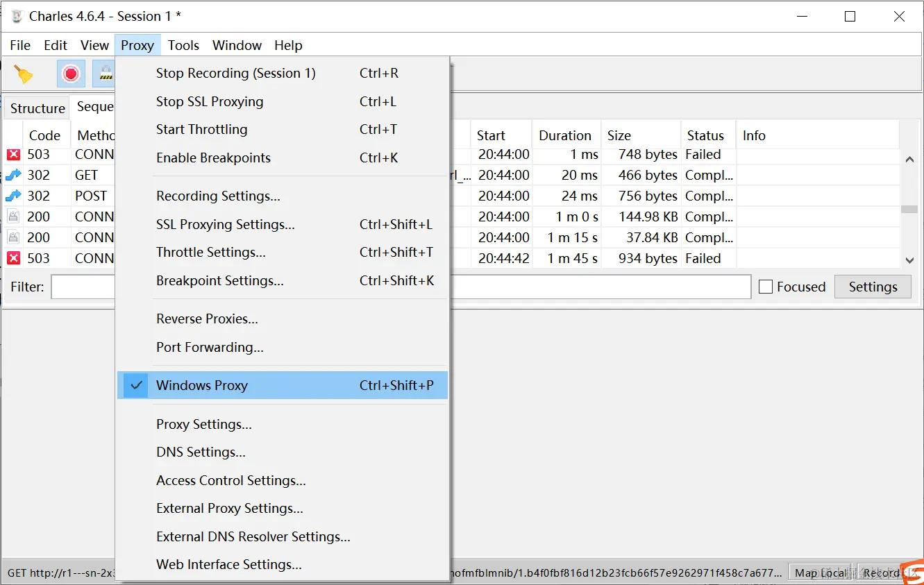Click the redirect arrow icon on POST row
This screenshot has height=585, width=924.
(x=14, y=196)
